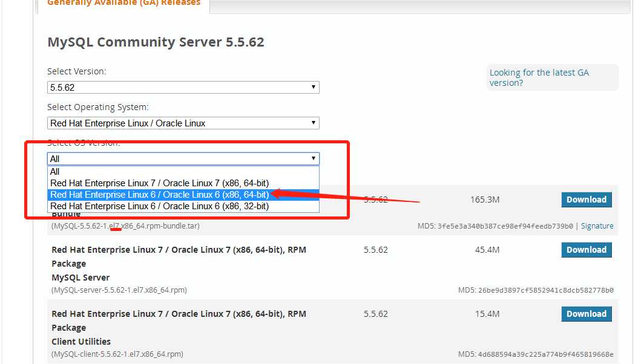The width and height of the screenshot is (644, 364).
Task: Click MD5 hash 26be9d3897cf5852941c8dcb582778b0
Action: pyautogui.click(x=546, y=290)
